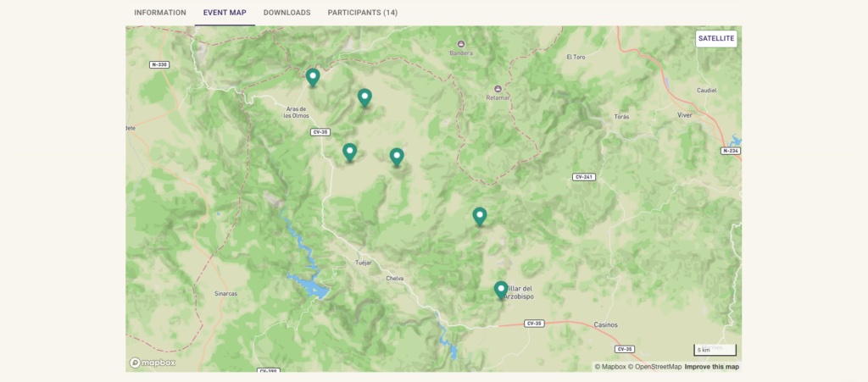
Task: Open the Participants (14) tab
Action: click(x=363, y=13)
